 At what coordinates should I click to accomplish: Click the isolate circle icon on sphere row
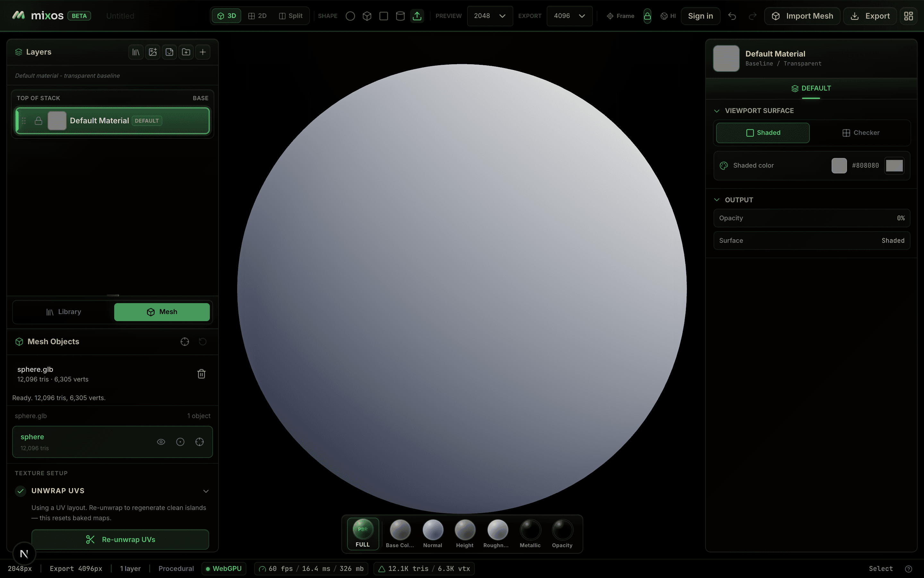click(x=180, y=442)
